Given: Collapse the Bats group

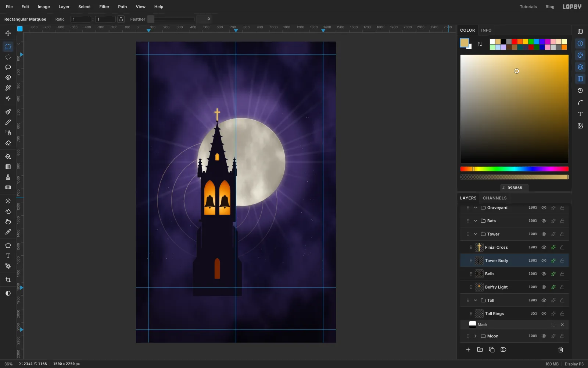Looking at the screenshot, I should pyautogui.click(x=476, y=221).
